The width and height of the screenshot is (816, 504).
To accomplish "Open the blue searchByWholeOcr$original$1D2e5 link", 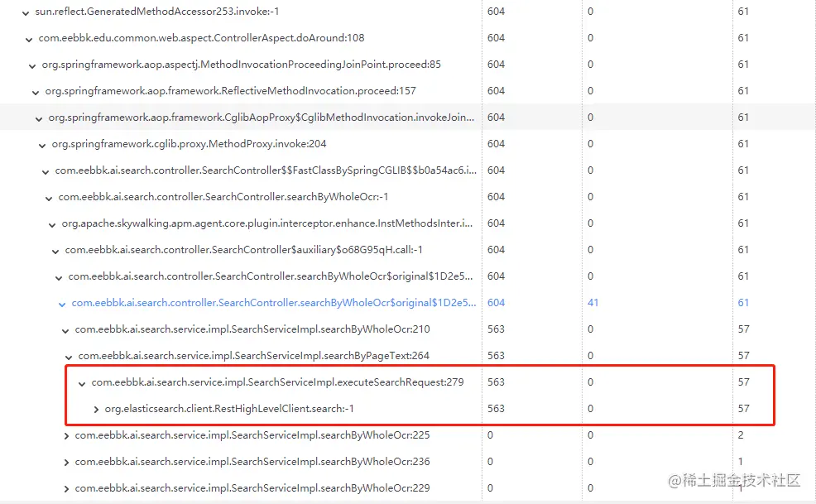I will [274, 303].
